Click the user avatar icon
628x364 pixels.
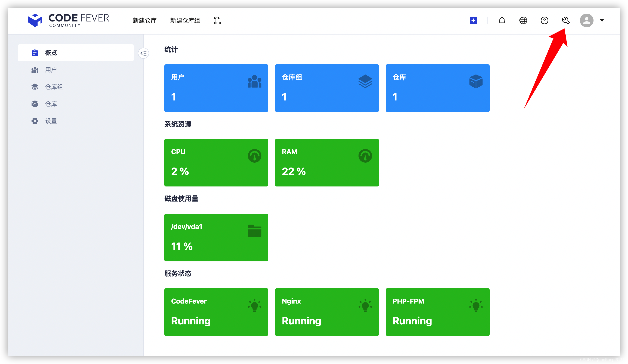[586, 20]
